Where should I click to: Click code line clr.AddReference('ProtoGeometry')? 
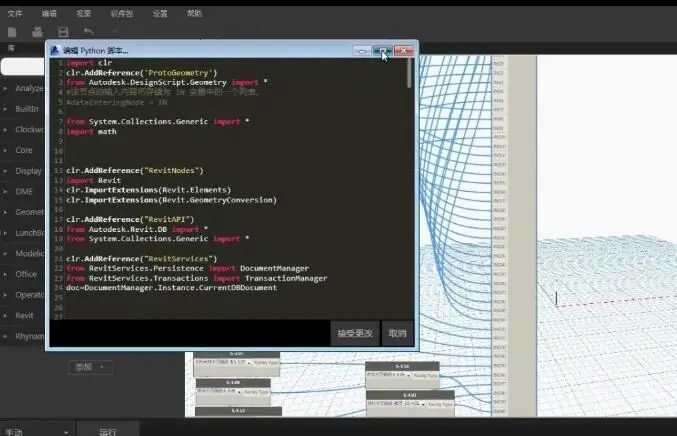pos(142,73)
